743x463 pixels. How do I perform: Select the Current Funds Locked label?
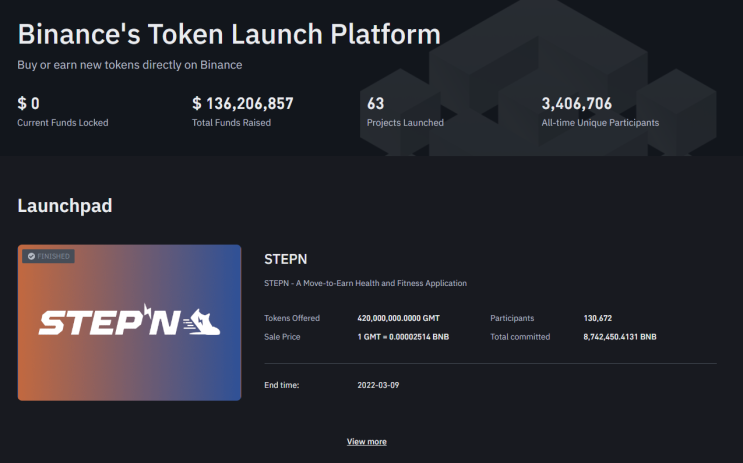pos(63,123)
